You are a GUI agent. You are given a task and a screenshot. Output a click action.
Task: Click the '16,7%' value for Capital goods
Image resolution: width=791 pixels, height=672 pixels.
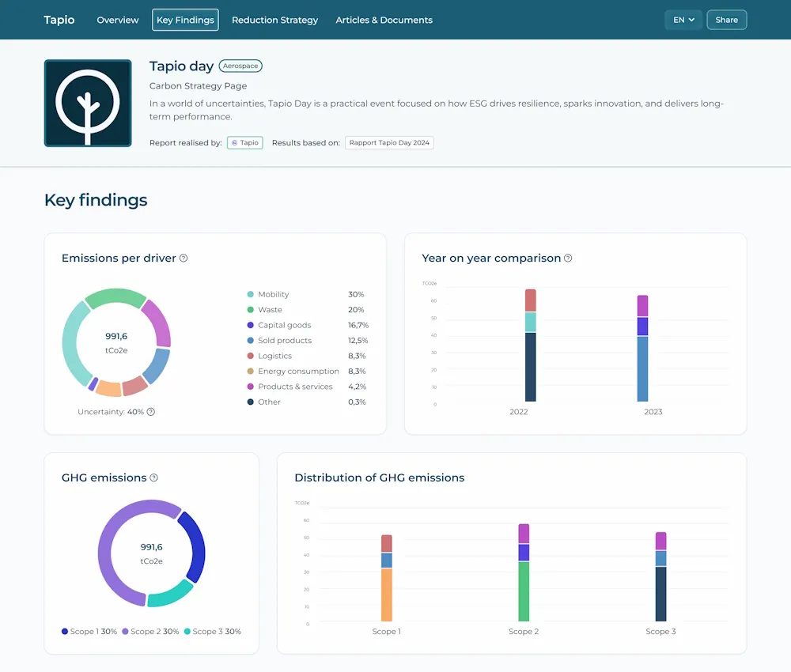(358, 325)
